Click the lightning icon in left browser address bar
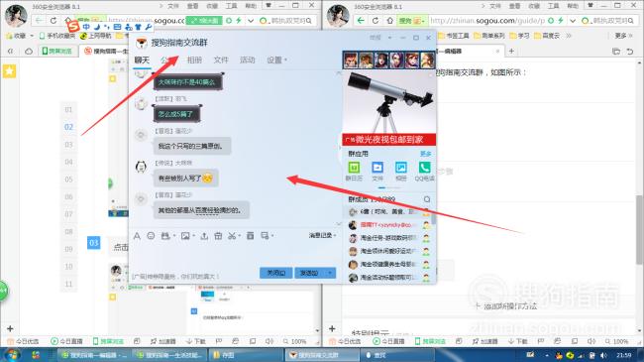Screen dimensions: 644x362 click(238, 20)
